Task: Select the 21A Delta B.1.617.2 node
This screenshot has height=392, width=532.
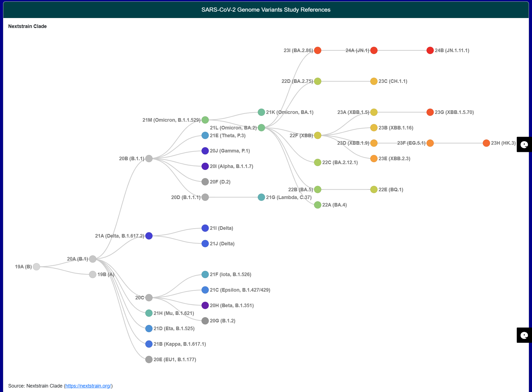Action: 149,236
